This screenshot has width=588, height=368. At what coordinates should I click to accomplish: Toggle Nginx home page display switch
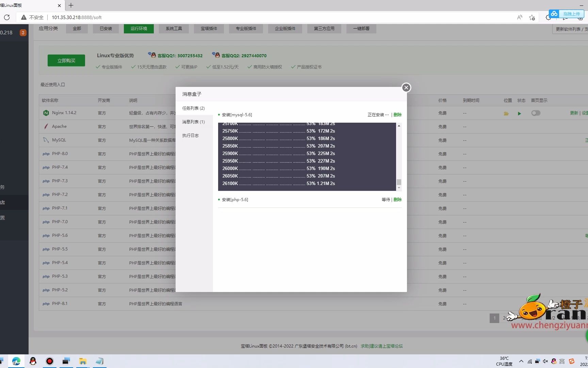(536, 113)
